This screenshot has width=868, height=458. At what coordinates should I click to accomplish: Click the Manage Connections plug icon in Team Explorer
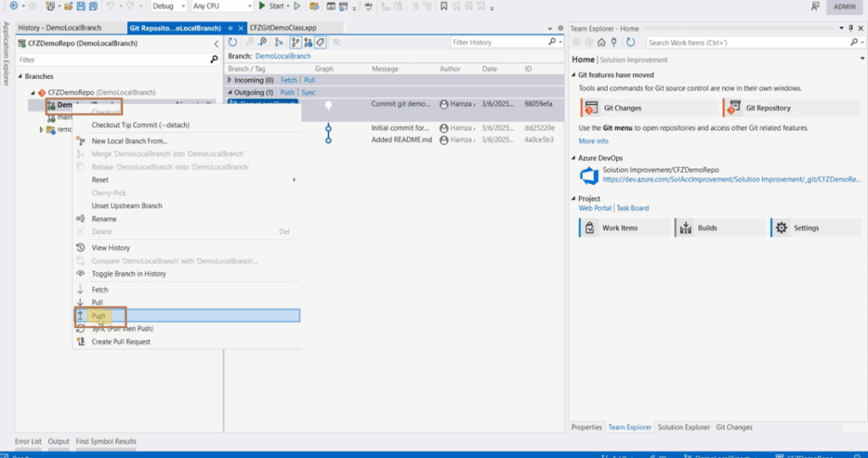pyautogui.click(x=614, y=42)
